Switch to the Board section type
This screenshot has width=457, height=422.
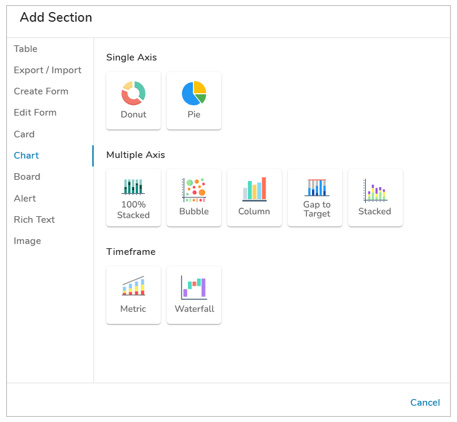tap(27, 177)
